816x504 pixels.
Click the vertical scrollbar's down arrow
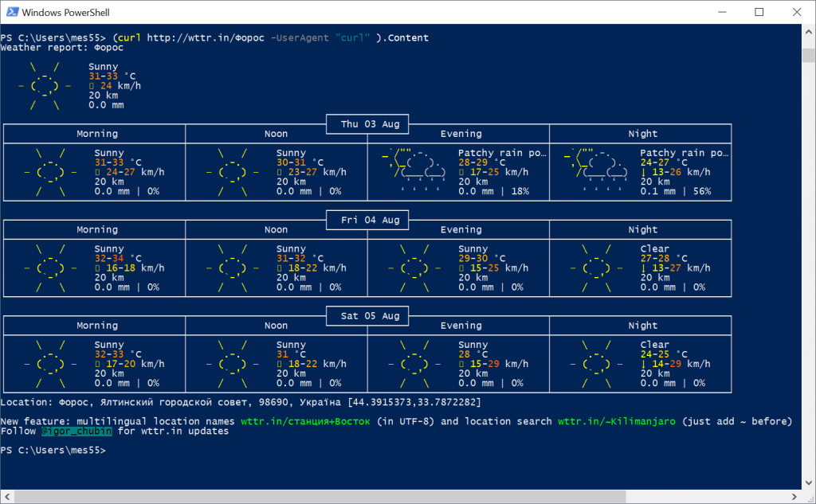point(809,483)
